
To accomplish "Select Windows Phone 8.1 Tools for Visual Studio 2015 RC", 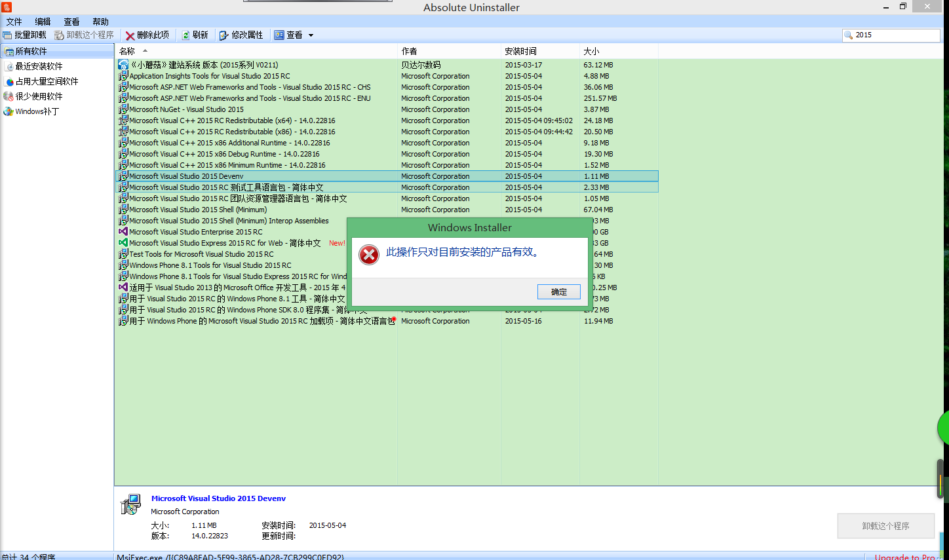I will 231,265.
